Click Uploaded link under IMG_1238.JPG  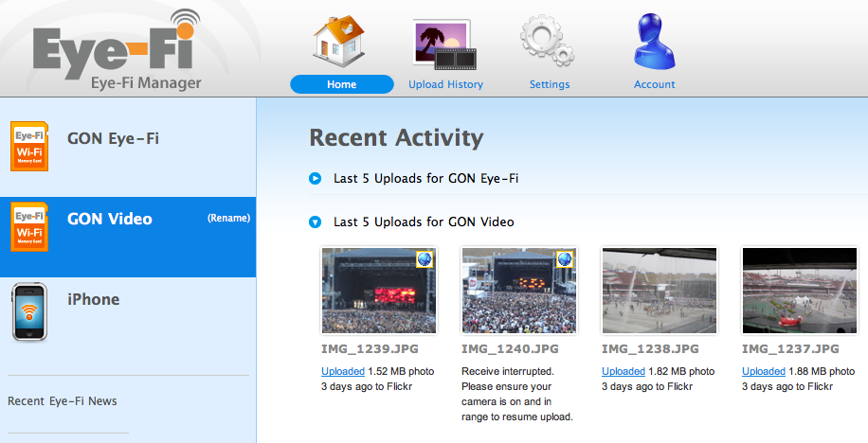pyautogui.click(x=624, y=372)
